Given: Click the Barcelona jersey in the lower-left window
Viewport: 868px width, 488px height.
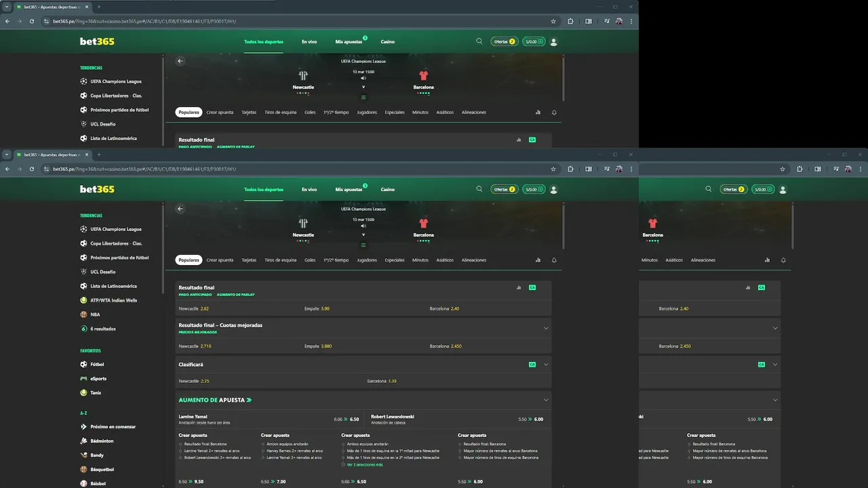Looking at the screenshot, I should tap(424, 223).
